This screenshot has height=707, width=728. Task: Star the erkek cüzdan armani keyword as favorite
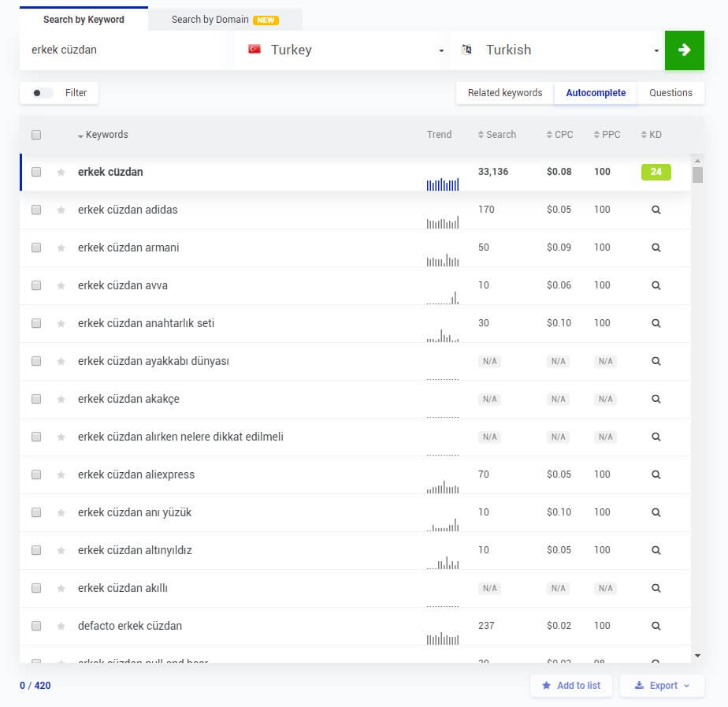tap(61, 247)
